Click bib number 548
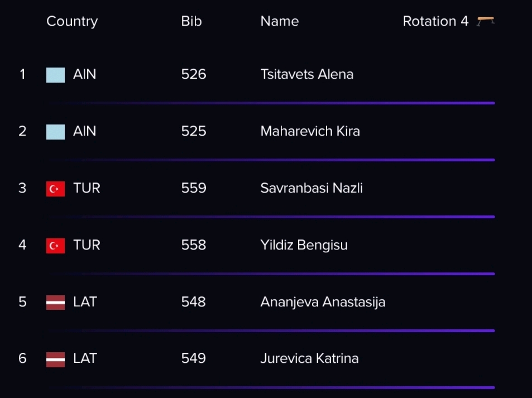The image size is (532, 398). (193, 302)
